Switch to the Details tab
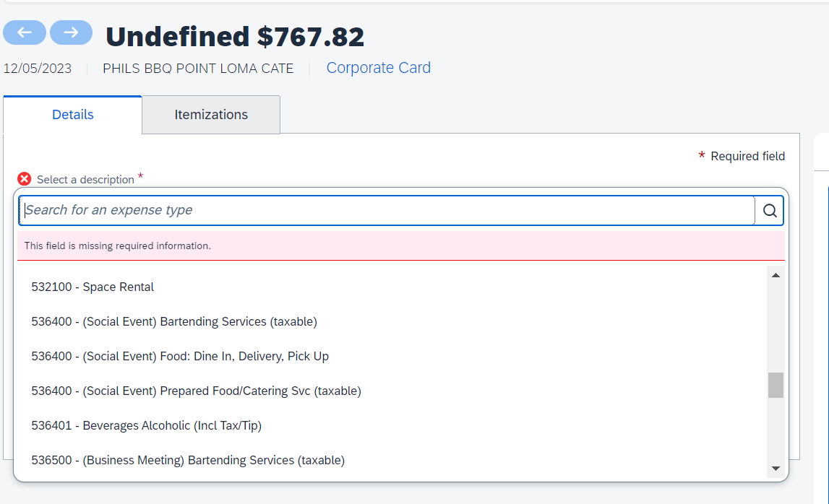Screen dimensions: 829x504 pyautogui.click(x=72, y=114)
